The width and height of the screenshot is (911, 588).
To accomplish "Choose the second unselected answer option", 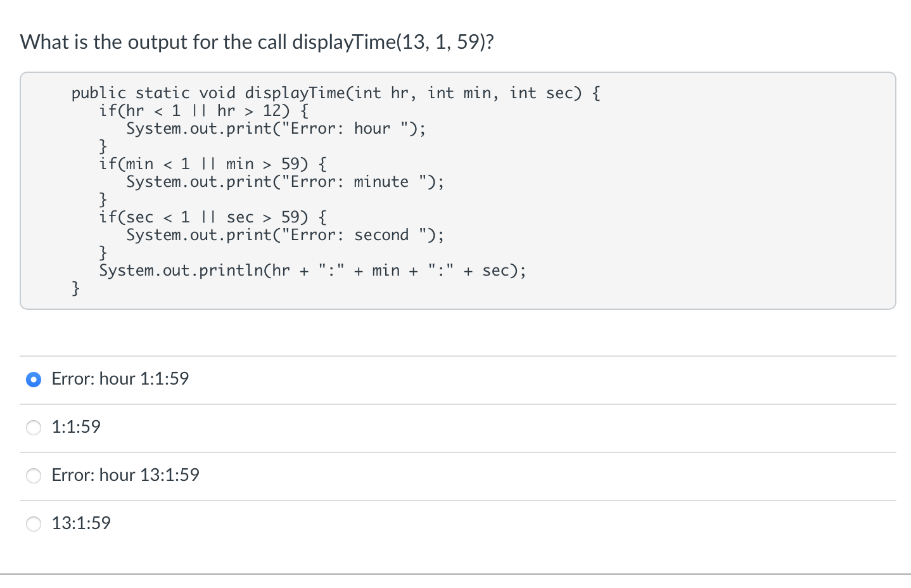I will [34, 476].
